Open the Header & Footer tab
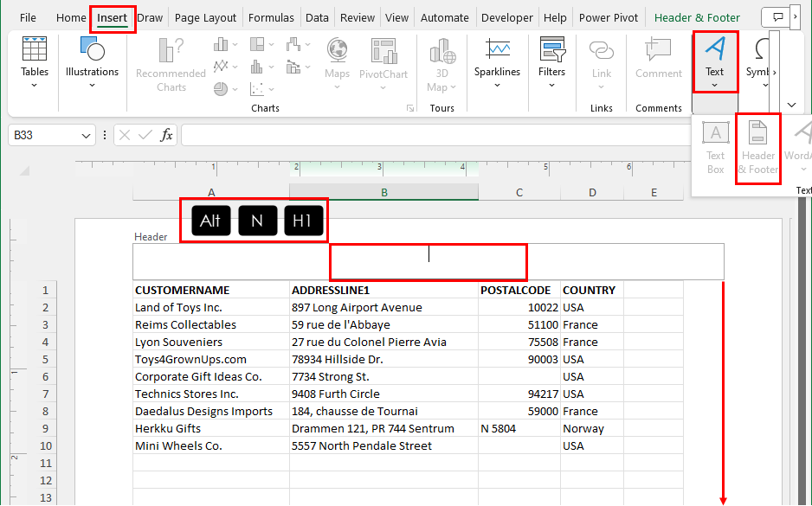The image size is (812, 506). 697,17
